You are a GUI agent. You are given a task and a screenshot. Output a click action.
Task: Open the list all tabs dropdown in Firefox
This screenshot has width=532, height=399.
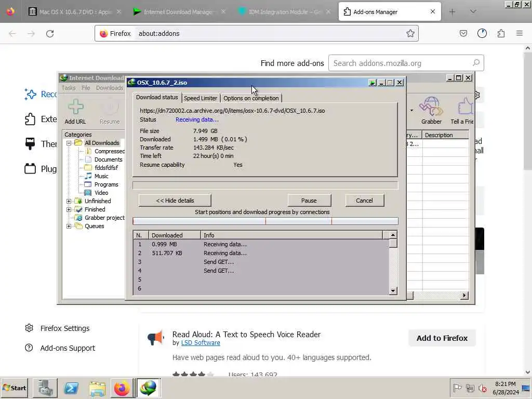473,12
